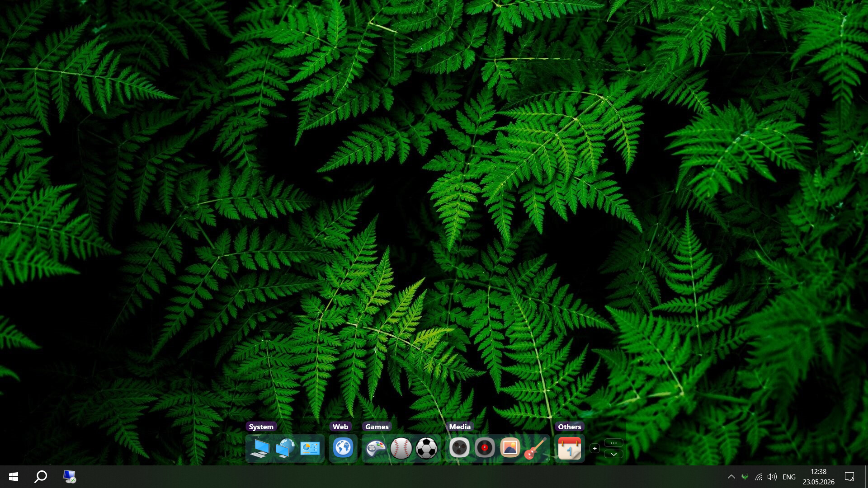
Task: Show hidden tray icons chevron
Action: point(731,477)
